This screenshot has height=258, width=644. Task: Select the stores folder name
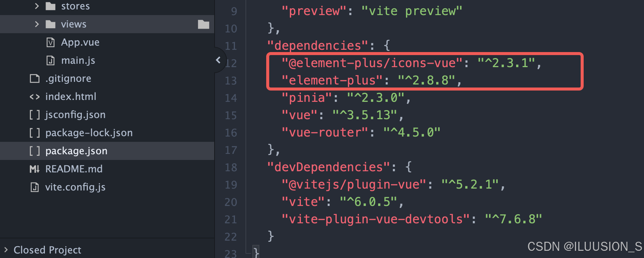pos(75,6)
